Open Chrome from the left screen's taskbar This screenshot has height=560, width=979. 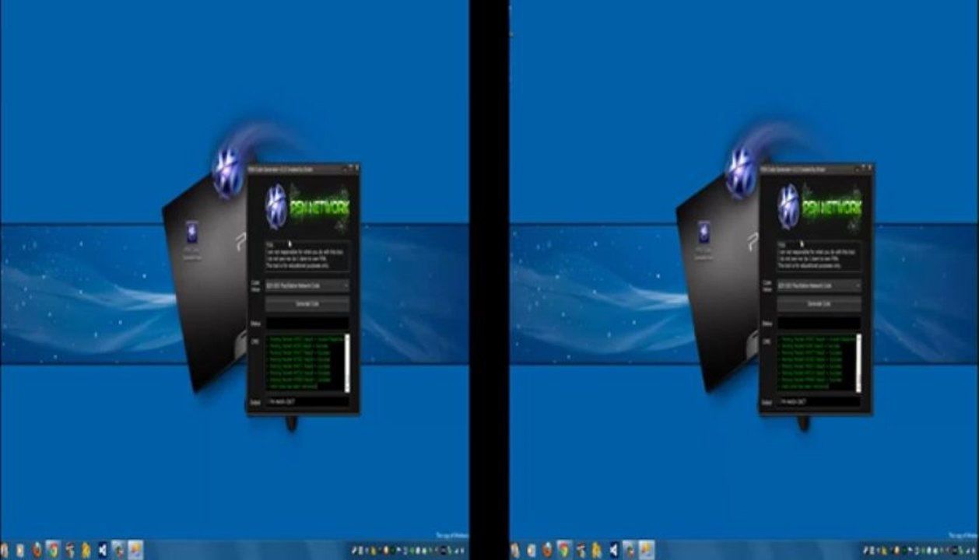[53, 550]
